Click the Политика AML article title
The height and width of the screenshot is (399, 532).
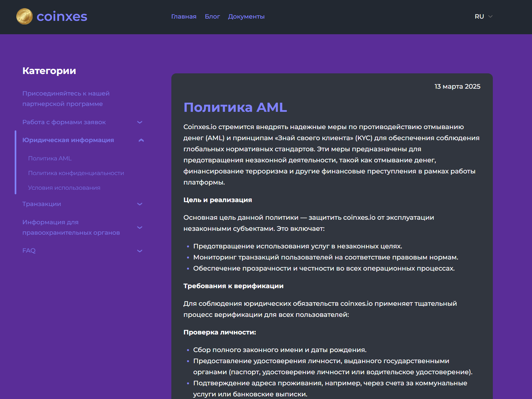pos(235,107)
